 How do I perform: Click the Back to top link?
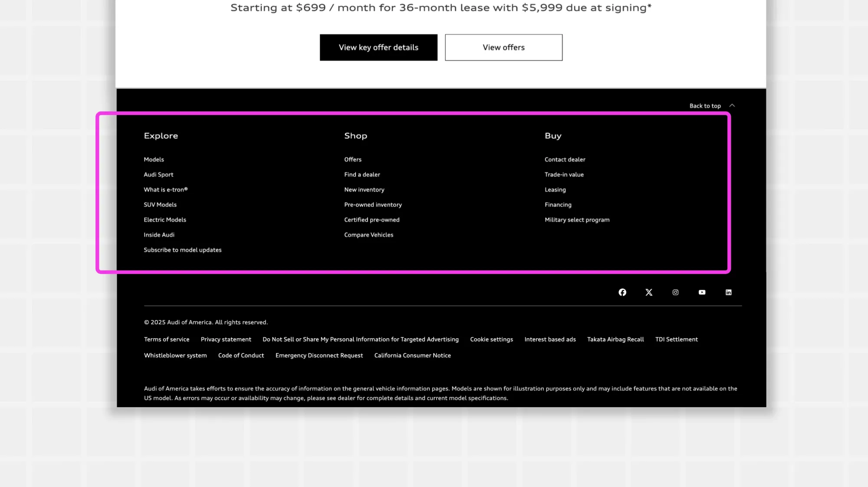pyautogui.click(x=705, y=106)
